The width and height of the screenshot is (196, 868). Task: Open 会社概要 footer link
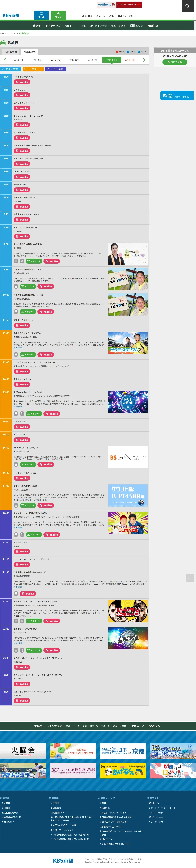click(x=6, y=803)
